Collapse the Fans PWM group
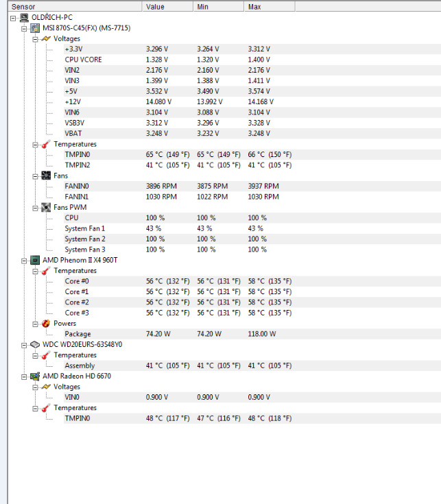 pos(36,208)
